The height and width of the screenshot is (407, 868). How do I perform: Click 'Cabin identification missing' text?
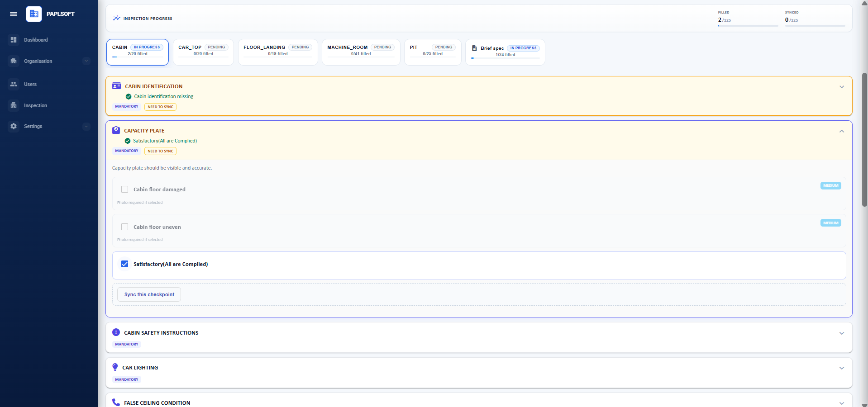pos(164,96)
